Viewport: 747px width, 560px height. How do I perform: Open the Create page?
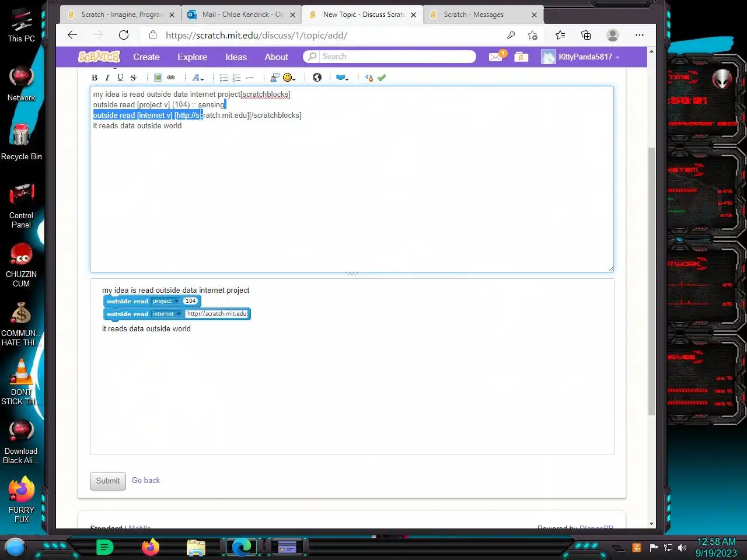pos(146,57)
